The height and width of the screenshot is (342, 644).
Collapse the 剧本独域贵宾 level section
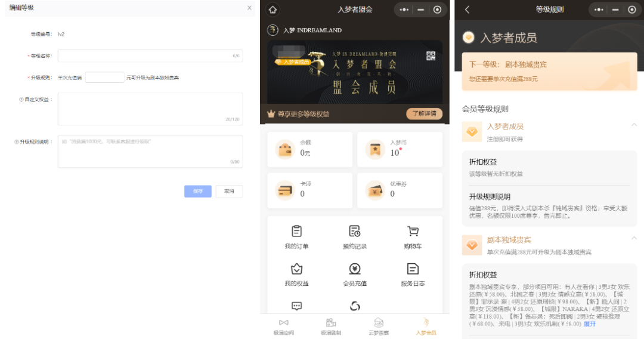[x=634, y=238]
